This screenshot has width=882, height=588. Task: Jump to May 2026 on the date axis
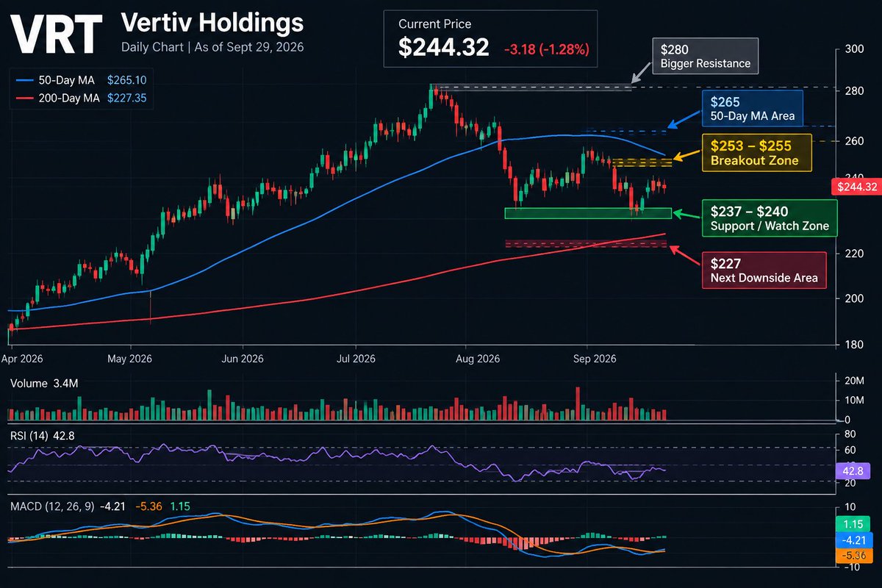click(x=130, y=359)
